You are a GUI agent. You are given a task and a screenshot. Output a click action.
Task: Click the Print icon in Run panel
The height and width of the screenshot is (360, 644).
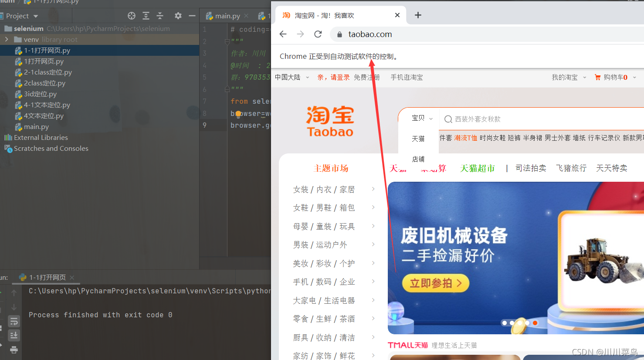[14, 350]
